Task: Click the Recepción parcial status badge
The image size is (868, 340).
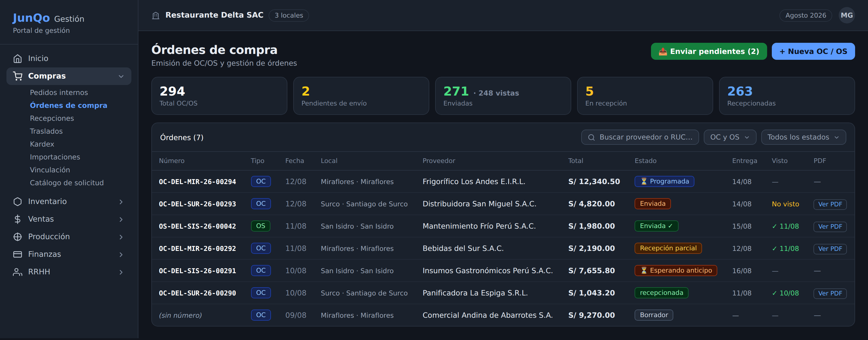Action: click(x=668, y=248)
